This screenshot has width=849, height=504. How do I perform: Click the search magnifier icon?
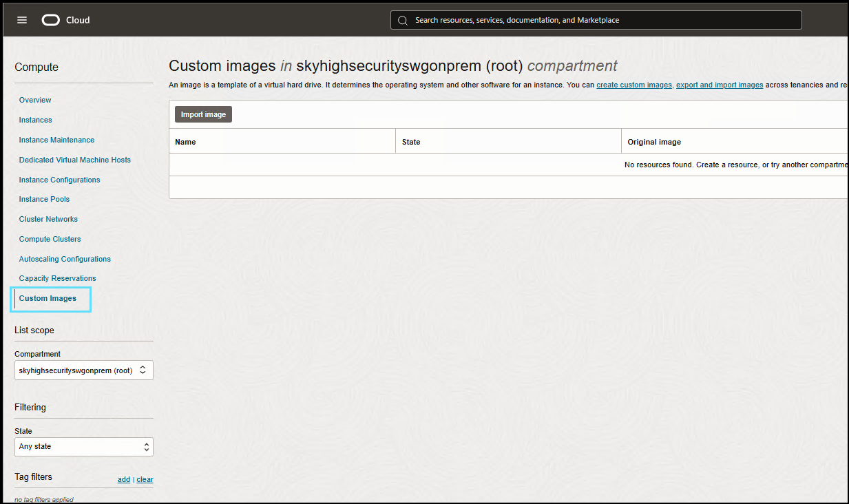pyautogui.click(x=403, y=21)
